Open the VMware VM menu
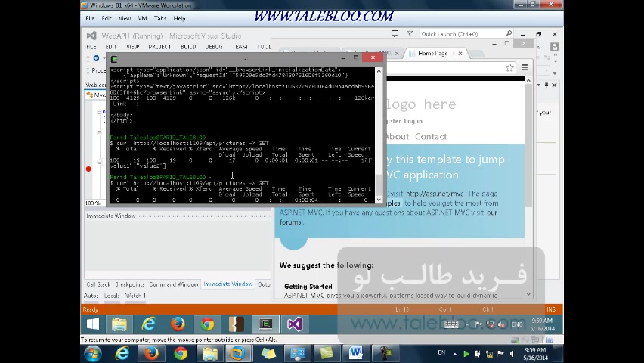Screen dimensions: 644x363 pyautogui.click(x=142, y=18)
